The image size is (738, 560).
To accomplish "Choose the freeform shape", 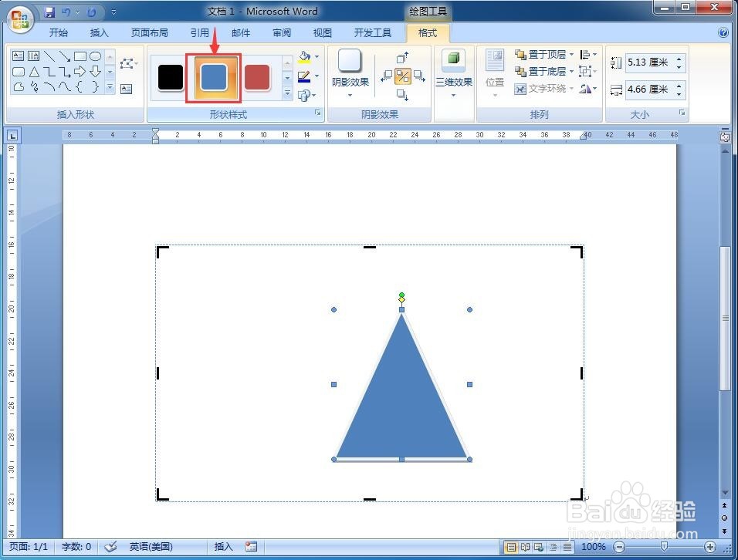I will tap(18, 87).
